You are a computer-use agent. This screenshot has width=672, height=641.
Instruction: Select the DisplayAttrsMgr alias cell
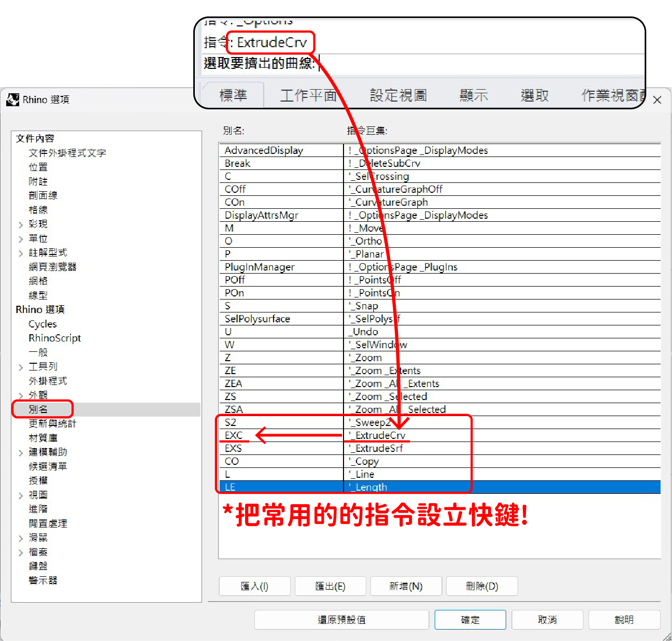point(281,215)
